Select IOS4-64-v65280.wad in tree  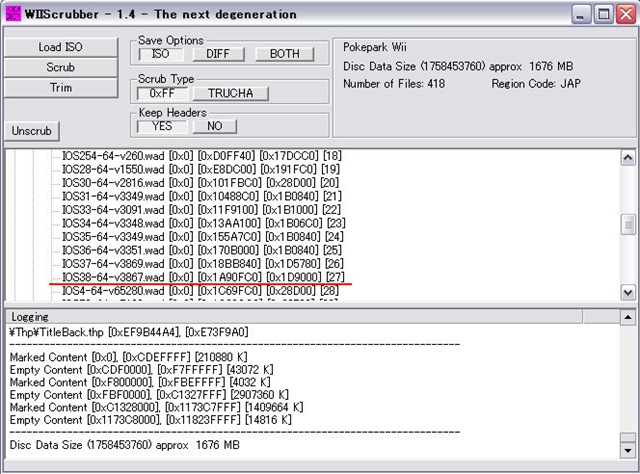pyautogui.click(x=200, y=291)
